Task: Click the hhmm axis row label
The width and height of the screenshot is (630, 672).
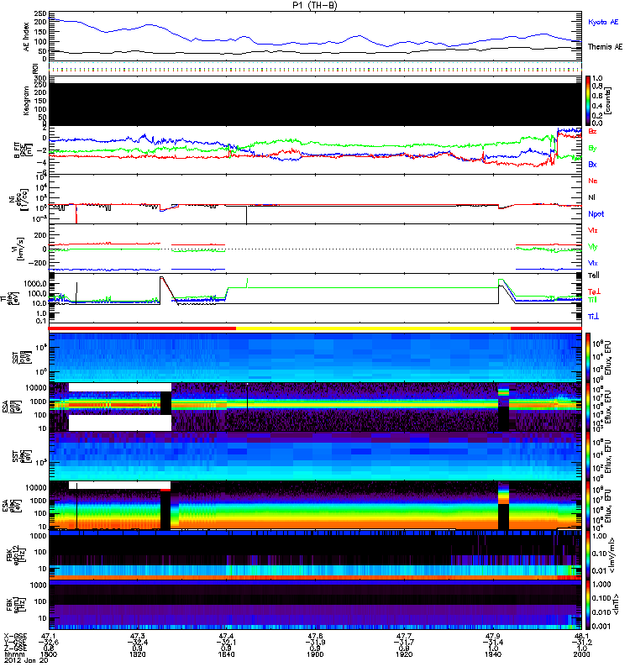Action: pos(13,655)
